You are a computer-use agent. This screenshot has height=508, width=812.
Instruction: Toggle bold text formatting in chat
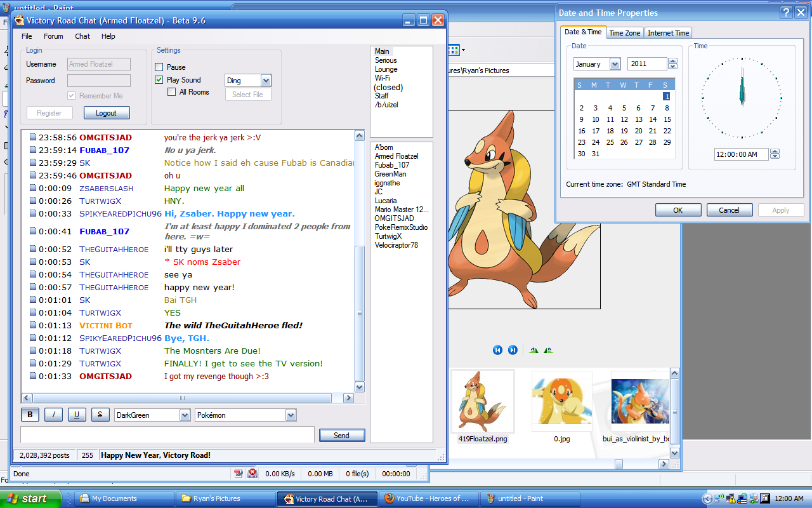point(29,415)
